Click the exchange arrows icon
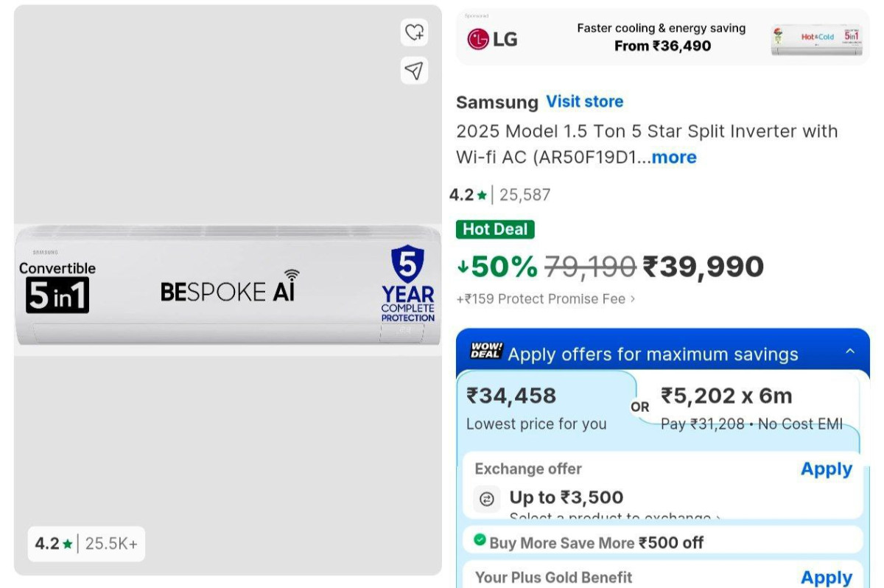This screenshot has width=884, height=588. pos(487,499)
